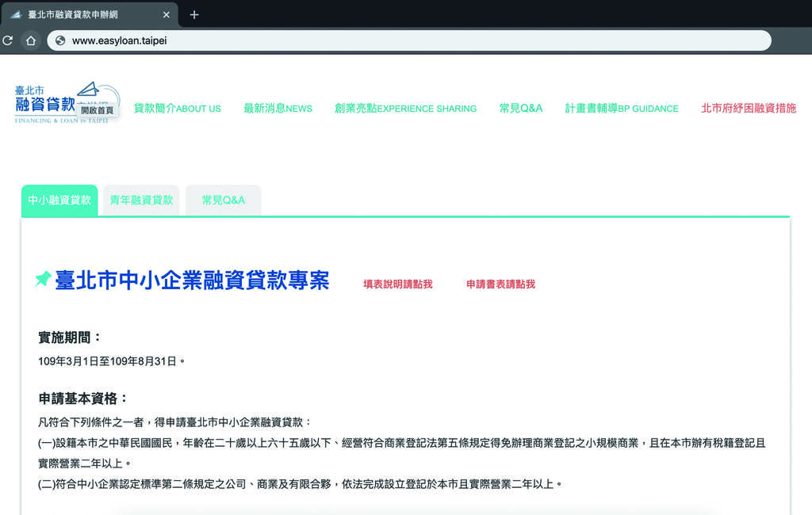Close the 臺北市融資貸款申辦網 browser tab
Viewport: 812px width, 515px height.
[x=167, y=15]
